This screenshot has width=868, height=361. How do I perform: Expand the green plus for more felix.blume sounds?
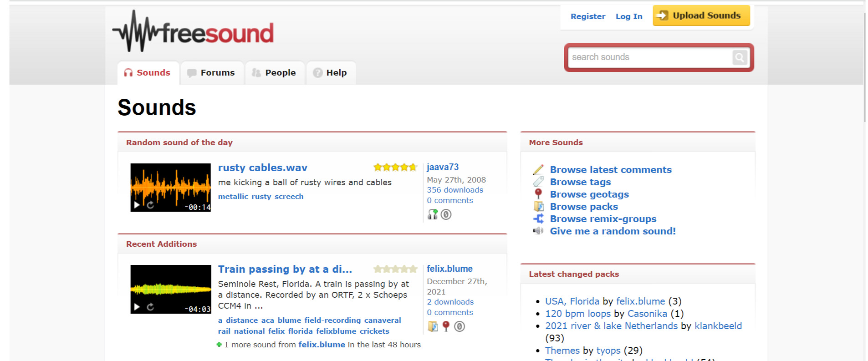tap(219, 345)
